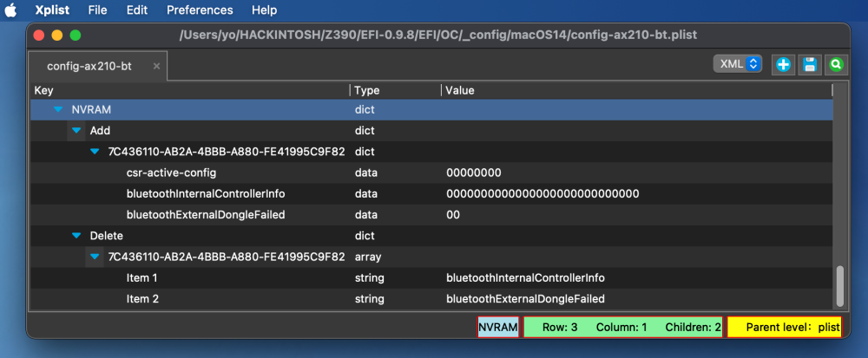Click the green search magnifier icon
Viewport: 868px width, 358px height.
(836, 65)
